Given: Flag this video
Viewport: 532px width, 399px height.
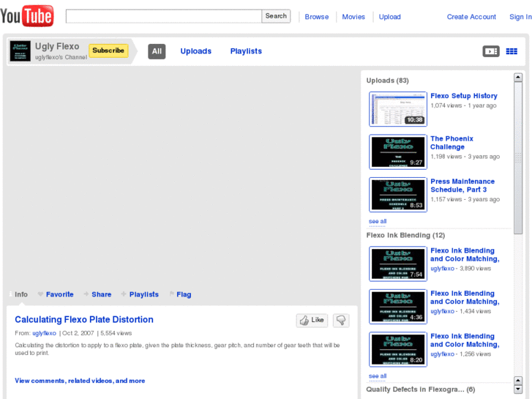Looking at the screenshot, I should (184, 294).
